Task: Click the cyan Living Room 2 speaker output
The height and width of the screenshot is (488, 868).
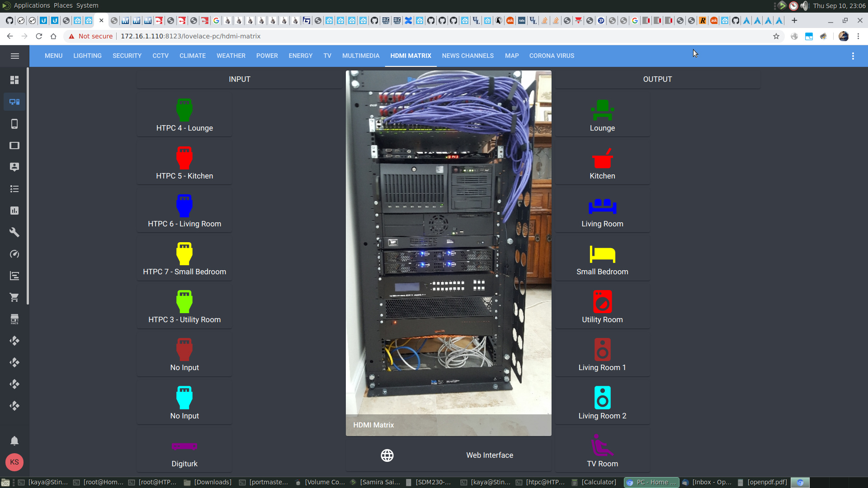Action: (602, 398)
